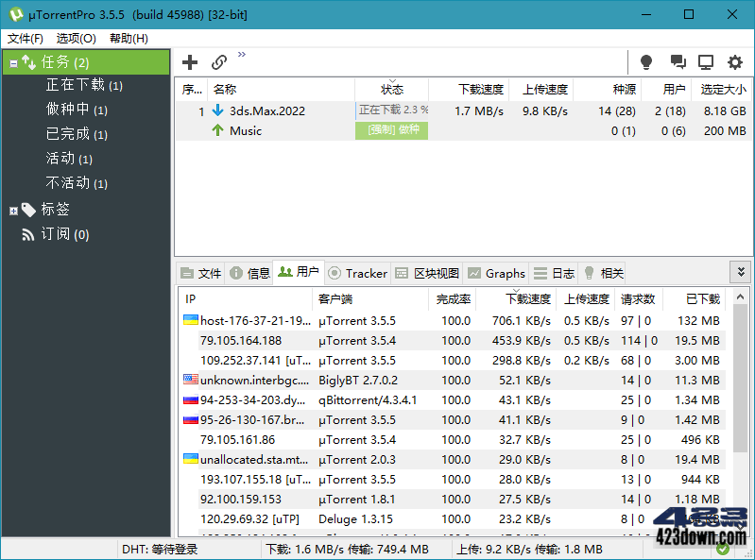Click 下载: 1.6 MB/s status bar entry
Screen dimensions: 755x560
tap(347, 550)
